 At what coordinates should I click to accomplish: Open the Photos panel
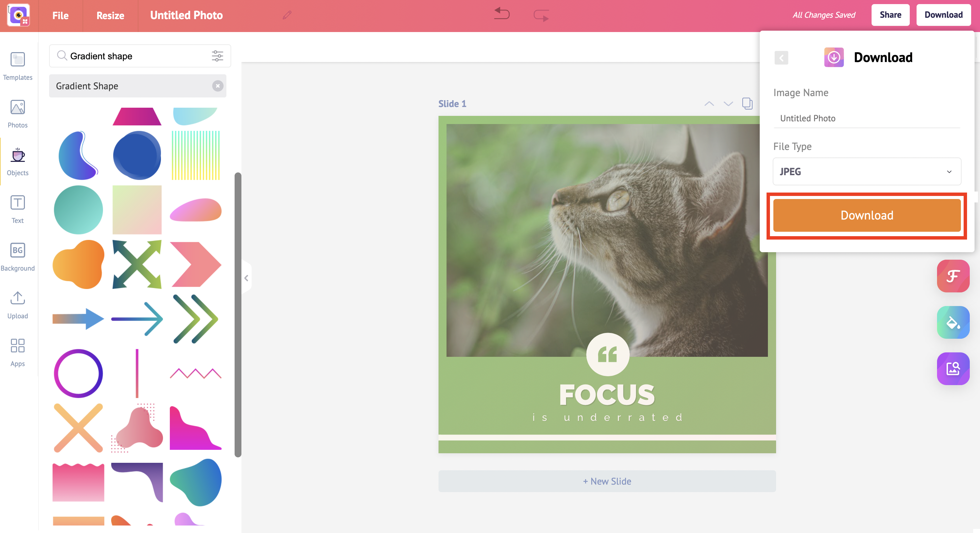pos(18,113)
